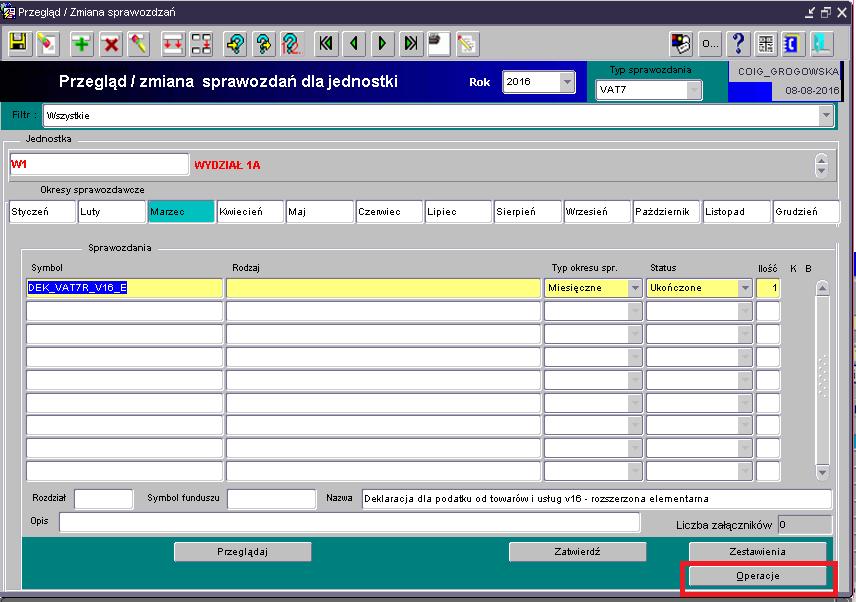Image resolution: width=856 pixels, height=602 pixels.
Task: Select the Kwiecień period tab
Action: (x=251, y=212)
